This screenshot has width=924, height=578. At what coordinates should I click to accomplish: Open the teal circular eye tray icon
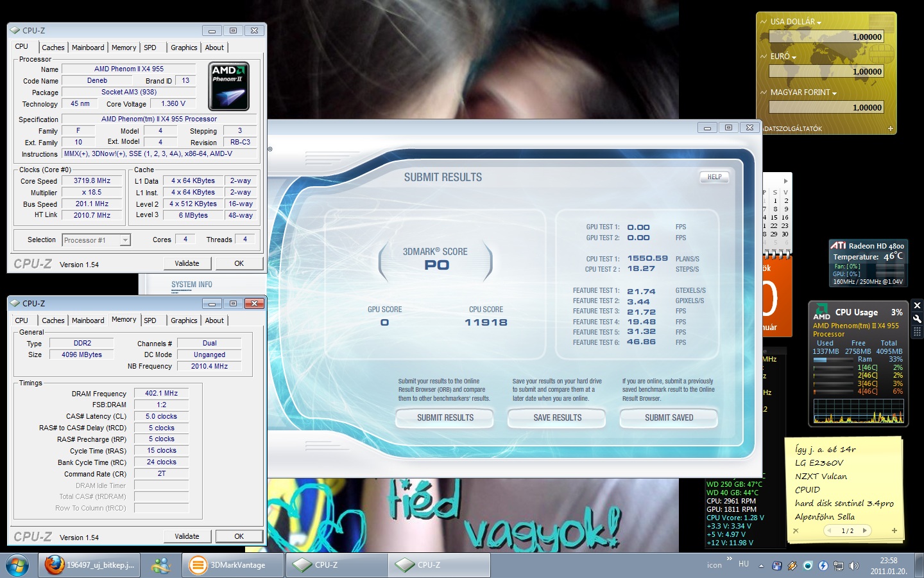coord(808,566)
